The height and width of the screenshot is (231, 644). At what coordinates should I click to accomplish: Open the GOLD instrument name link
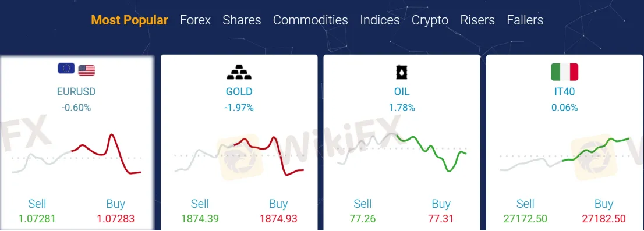[239, 91]
